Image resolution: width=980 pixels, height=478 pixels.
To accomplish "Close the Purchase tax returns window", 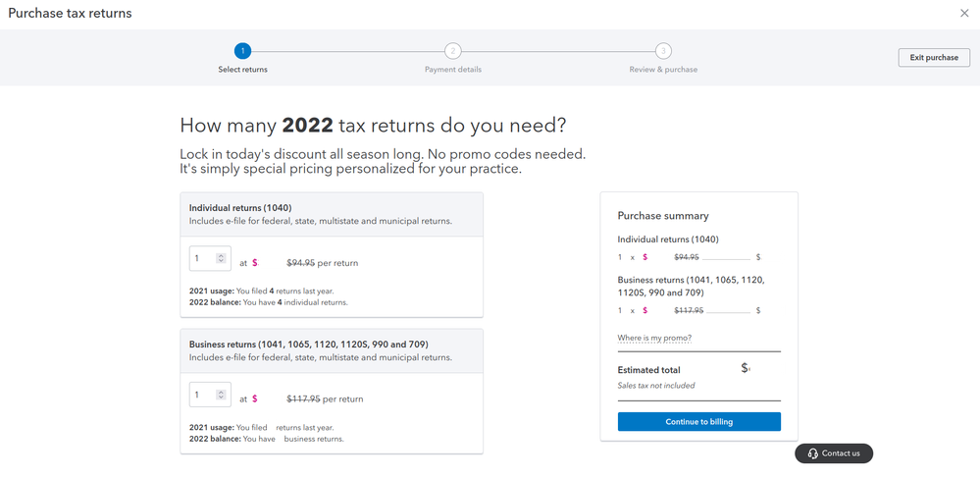I will (x=964, y=14).
